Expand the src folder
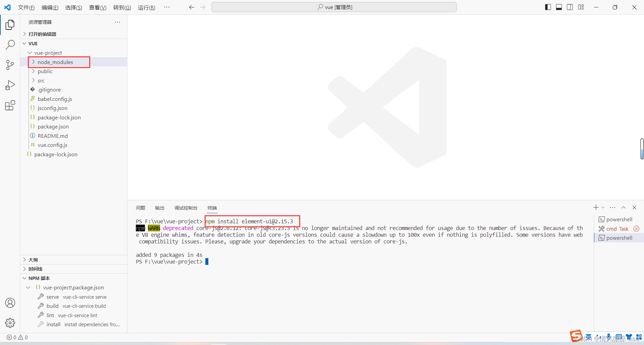 74,80
